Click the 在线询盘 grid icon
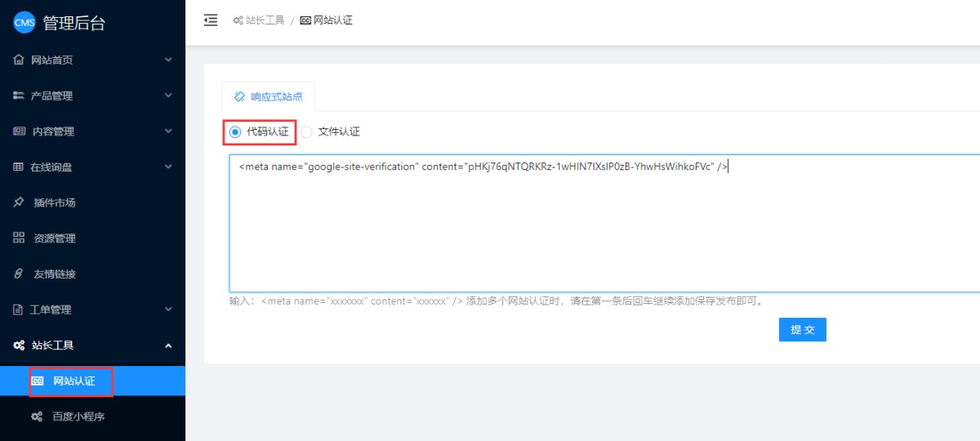Viewport: 980px width, 441px height. click(x=19, y=167)
